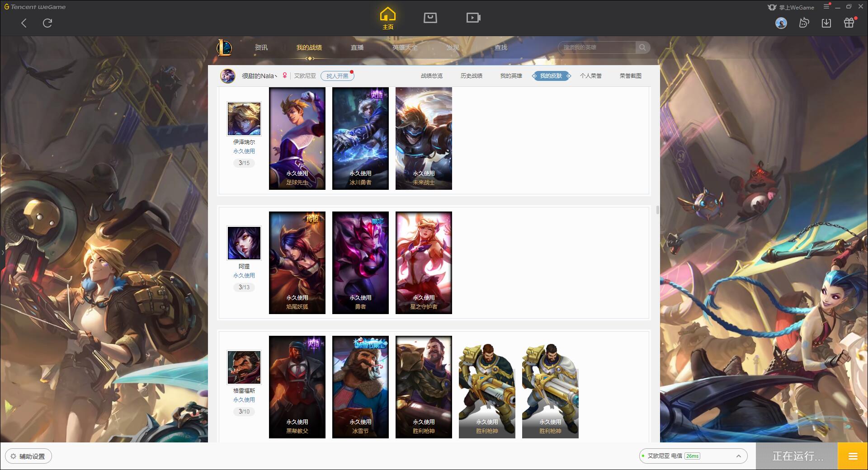This screenshot has width=868, height=470.
Task: Go back with the left arrow icon
Action: click(24, 23)
